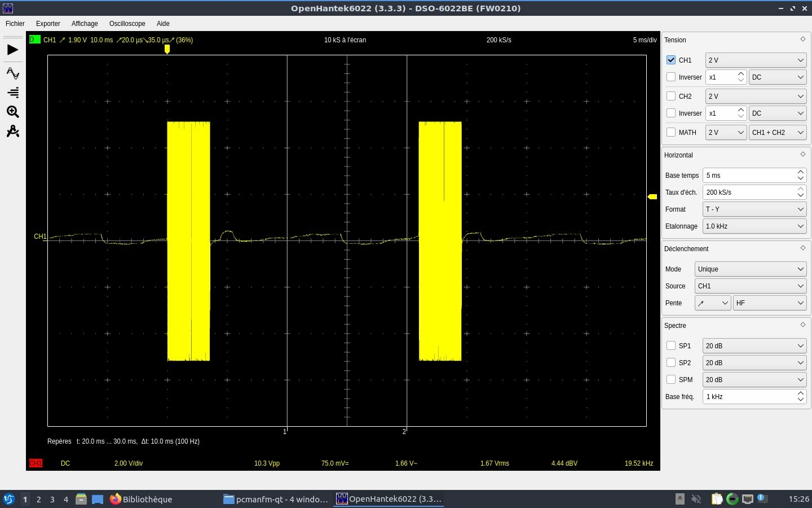Enable the SPM spectrum checkbox

coord(671,379)
